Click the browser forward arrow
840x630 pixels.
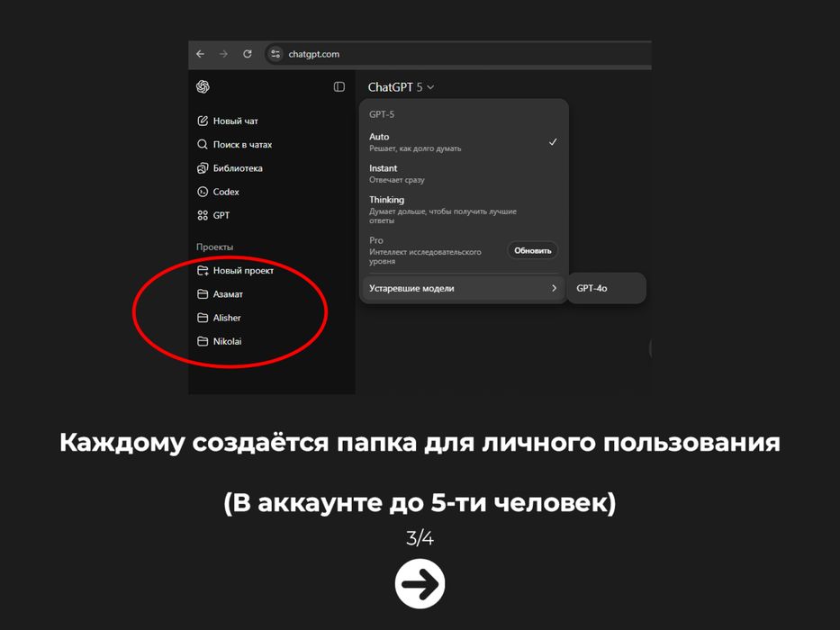tap(224, 54)
